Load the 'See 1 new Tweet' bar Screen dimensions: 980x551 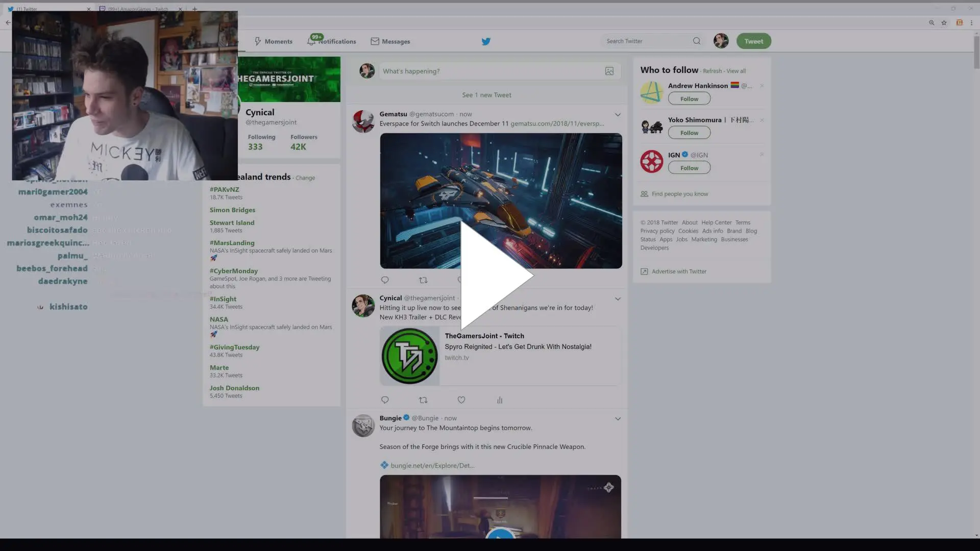pos(486,95)
